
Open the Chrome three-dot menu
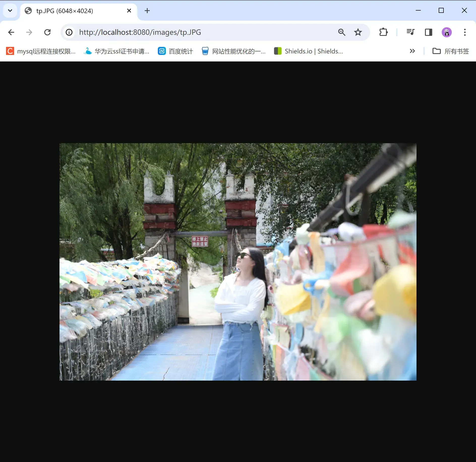pos(465,32)
